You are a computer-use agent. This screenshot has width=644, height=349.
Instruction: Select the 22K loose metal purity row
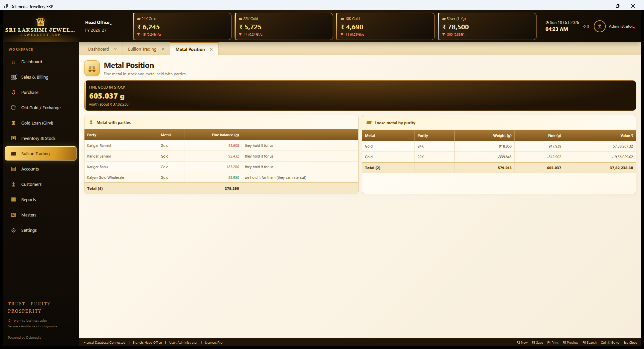tap(499, 157)
